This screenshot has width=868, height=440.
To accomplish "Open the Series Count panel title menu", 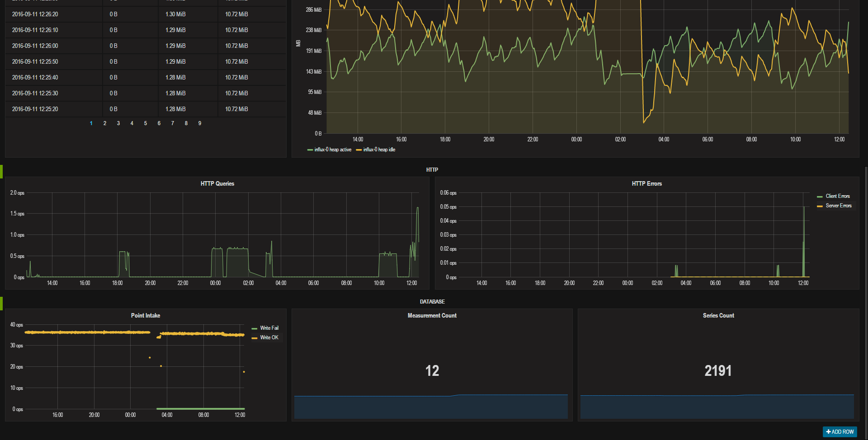I will click(718, 315).
